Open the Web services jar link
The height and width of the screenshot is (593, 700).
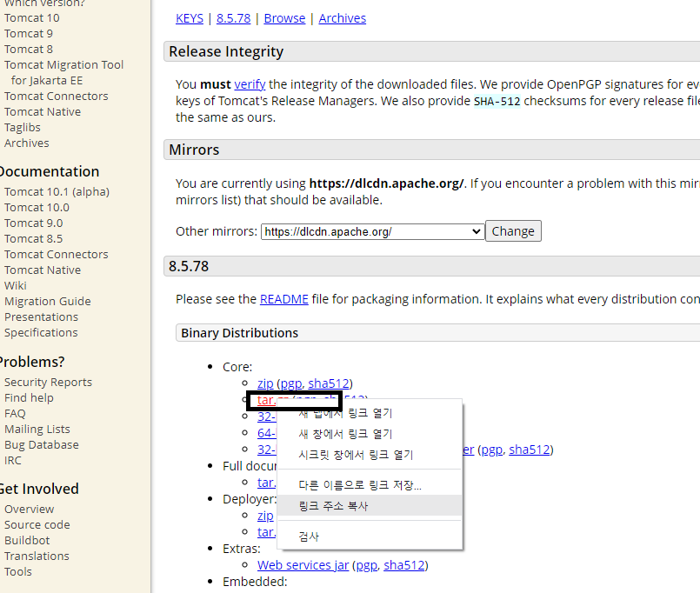click(x=303, y=565)
